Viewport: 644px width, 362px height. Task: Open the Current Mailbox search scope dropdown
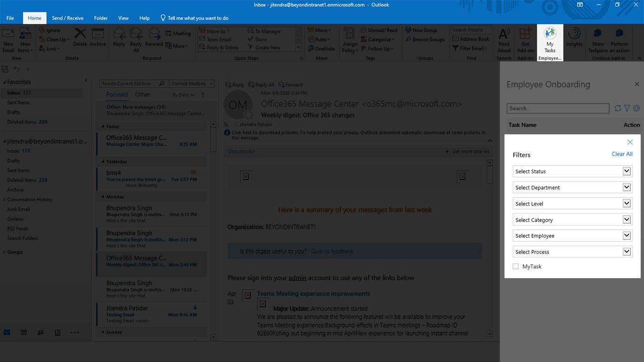click(192, 84)
